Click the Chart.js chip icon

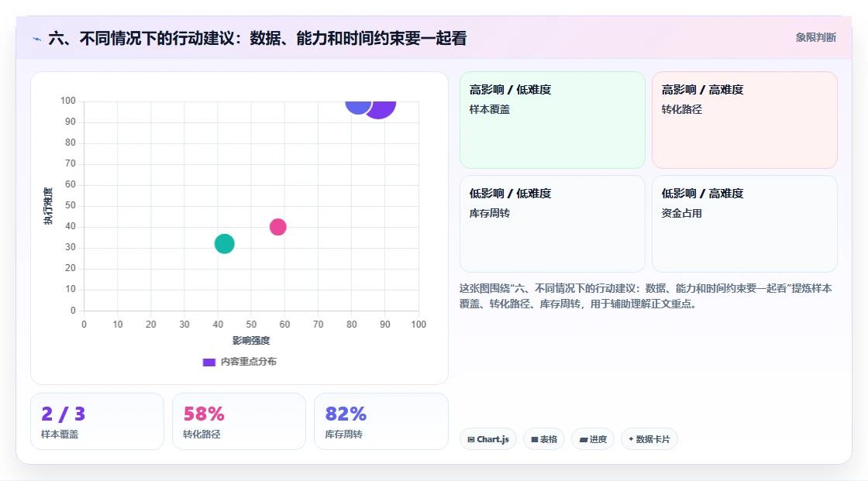(x=471, y=439)
